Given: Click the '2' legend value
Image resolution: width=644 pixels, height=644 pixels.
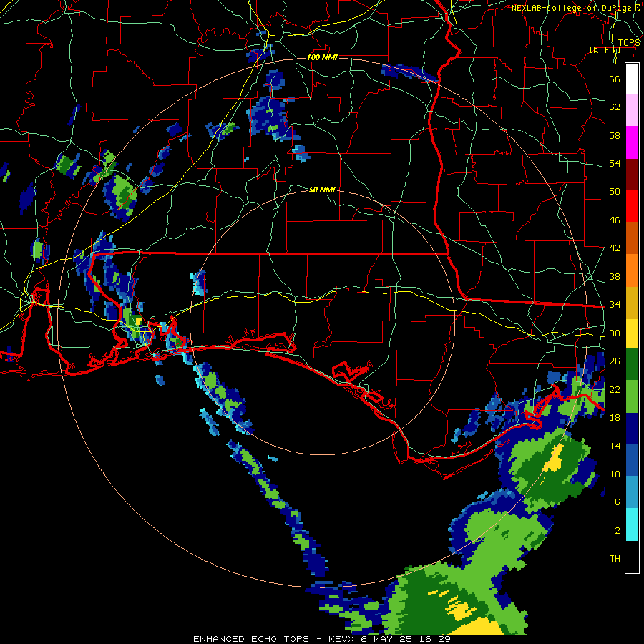Looking at the screenshot, I should (617, 531).
